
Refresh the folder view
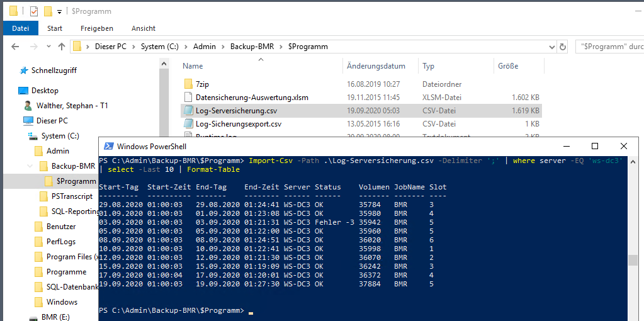coord(562,47)
